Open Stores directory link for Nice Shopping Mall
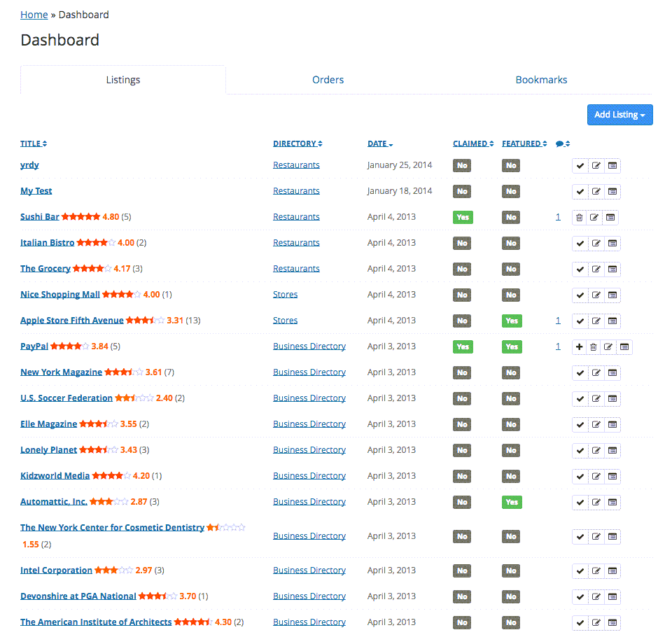The image size is (665, 644). click(x=285, y=295)
